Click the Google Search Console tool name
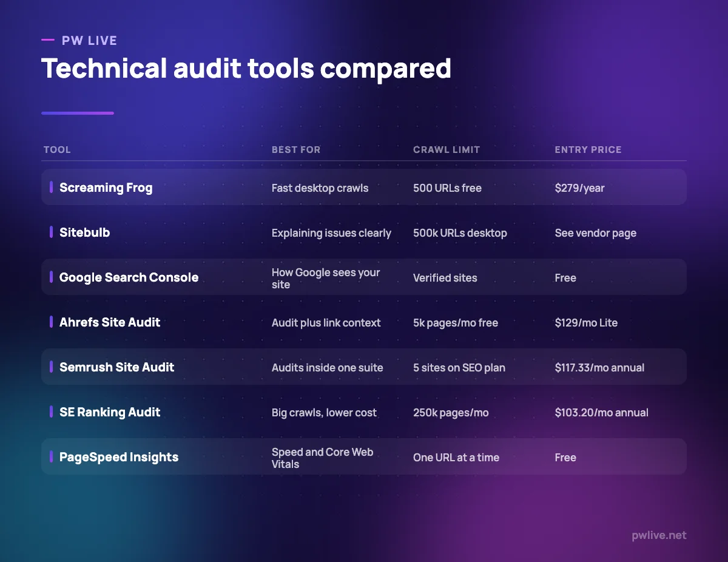 point(129,277)
